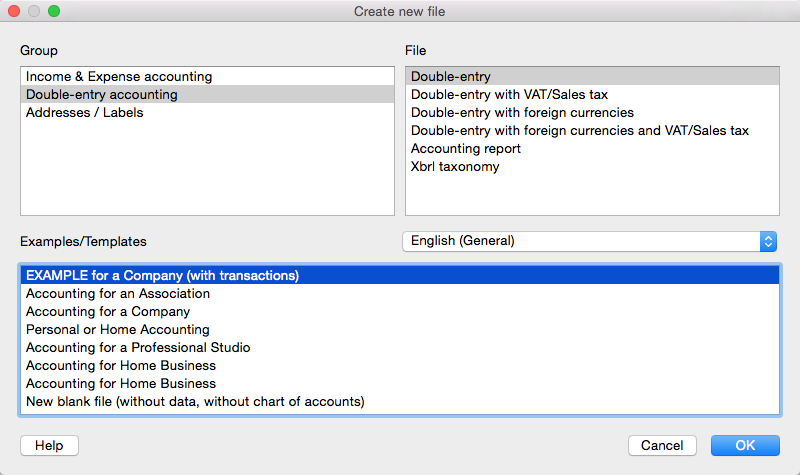Close the dialog with red button

click(x=14, y=11)
